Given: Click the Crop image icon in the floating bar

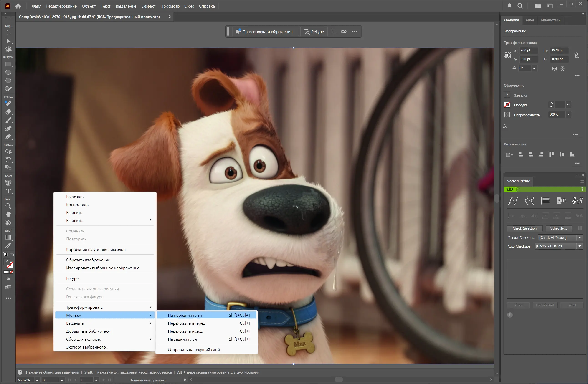Looking at the screenshot, I should tap(333, 32).
